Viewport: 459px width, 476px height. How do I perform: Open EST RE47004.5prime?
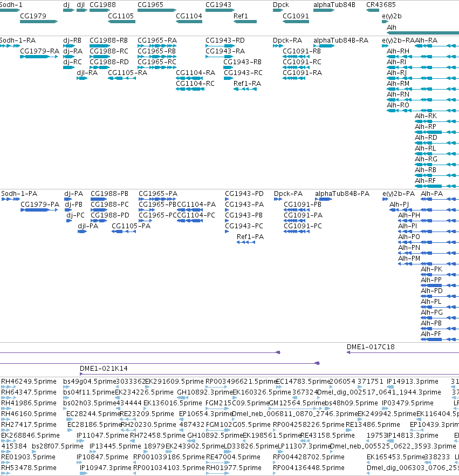tap(218, 463)
